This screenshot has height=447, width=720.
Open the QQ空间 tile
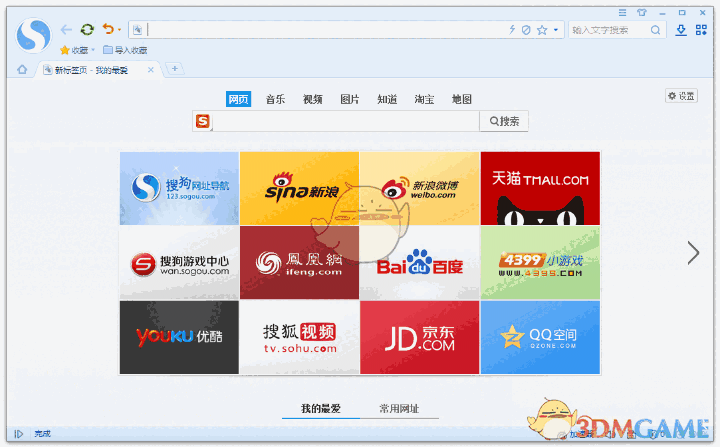point(540,337)
